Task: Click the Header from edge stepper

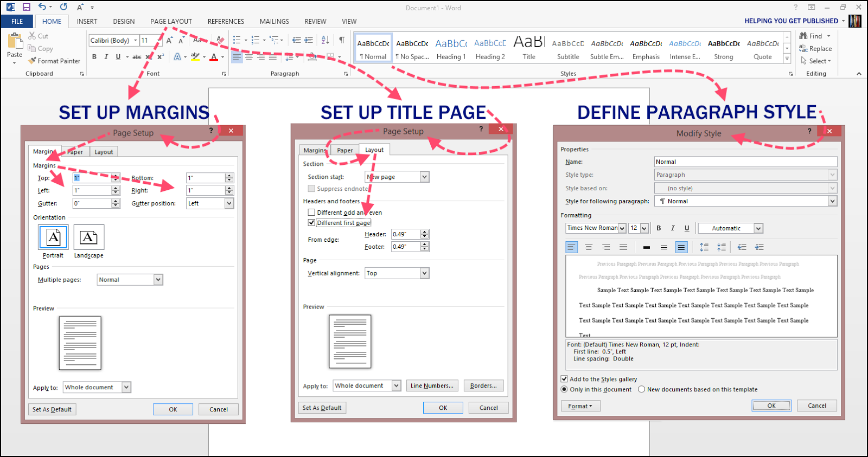Action: coord(425,234)
